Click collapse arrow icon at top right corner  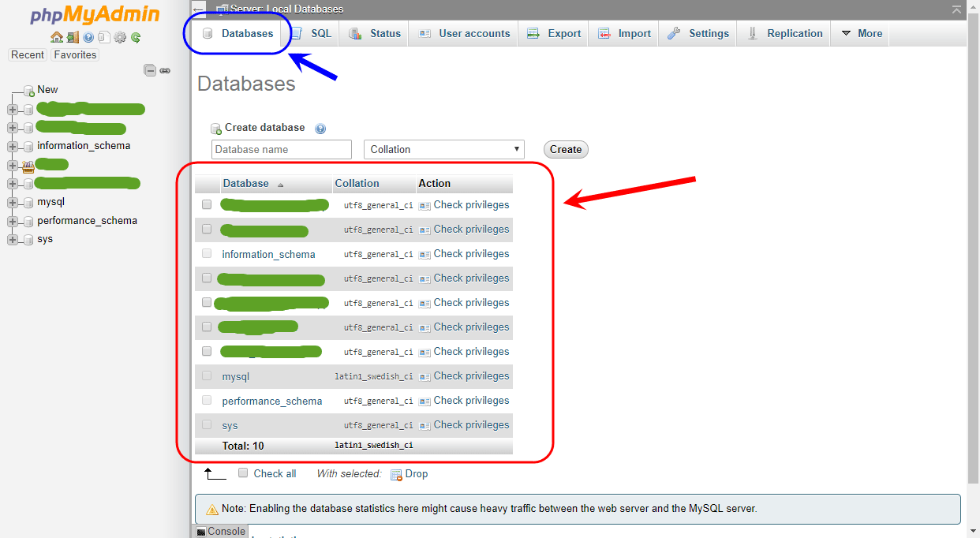(x=957, y=9)
